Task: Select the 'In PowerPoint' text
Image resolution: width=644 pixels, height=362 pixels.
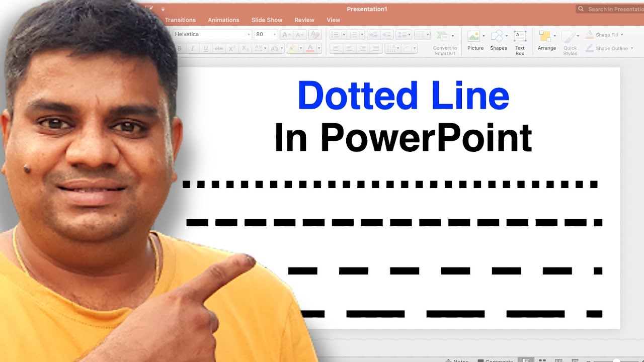Action: point(403,138)
